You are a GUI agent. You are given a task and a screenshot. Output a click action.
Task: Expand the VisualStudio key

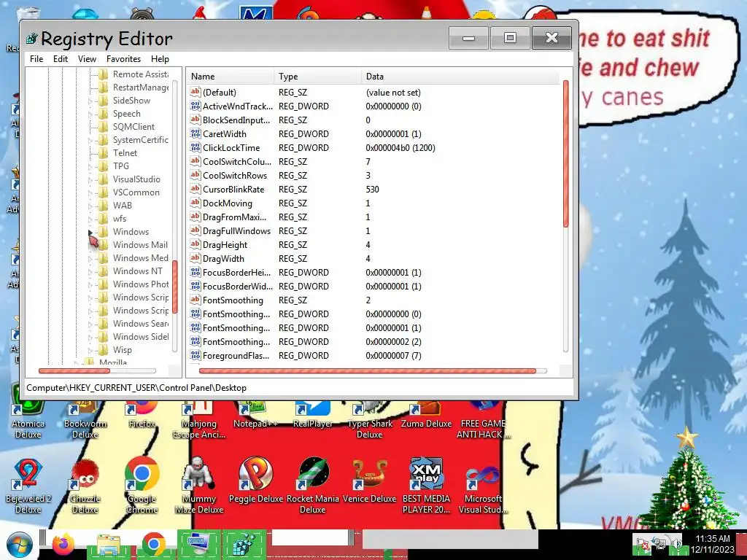coord(90,180)
